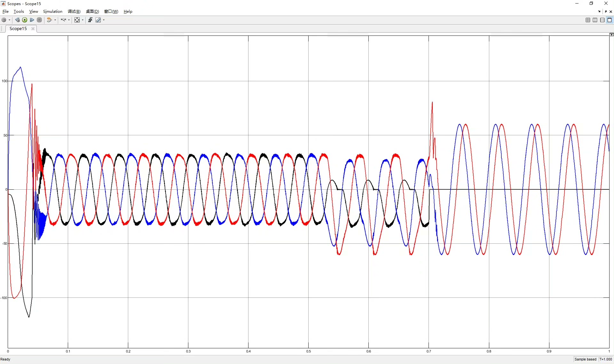Click the Step Back button
Screen dimensions: 614x364
point(18,20)
